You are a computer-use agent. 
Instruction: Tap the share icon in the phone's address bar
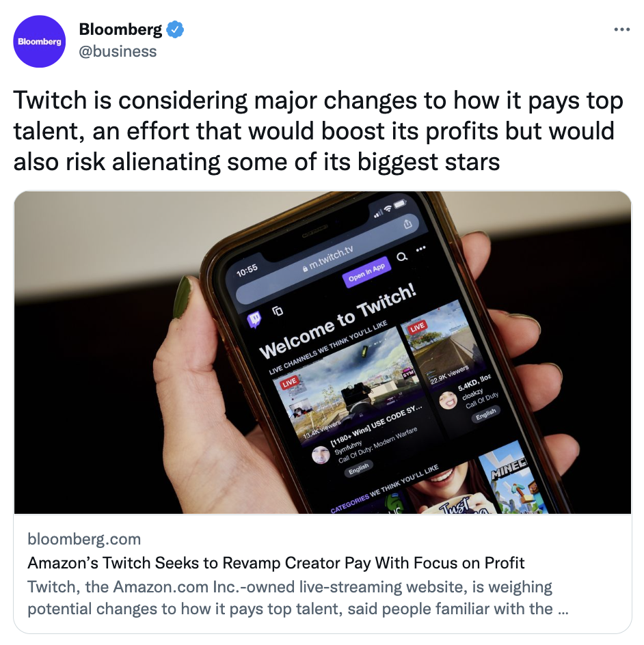(407, 224)
